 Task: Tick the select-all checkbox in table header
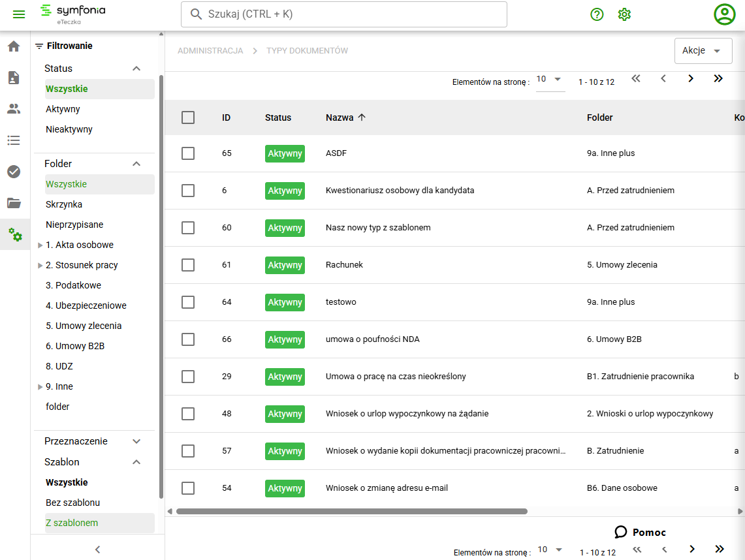pos(188,117)
